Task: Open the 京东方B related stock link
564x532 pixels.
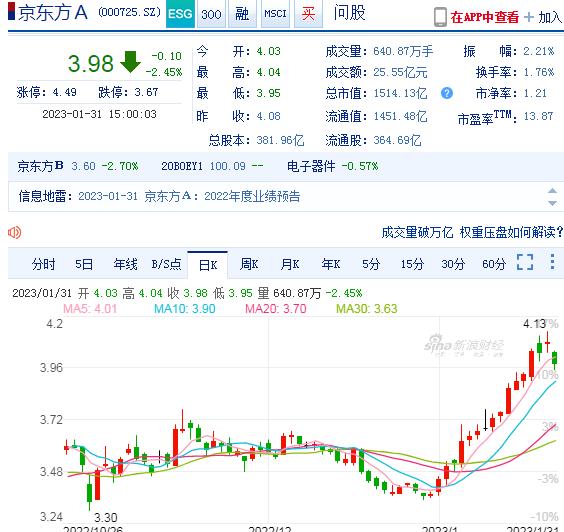Action: (40, 166)
